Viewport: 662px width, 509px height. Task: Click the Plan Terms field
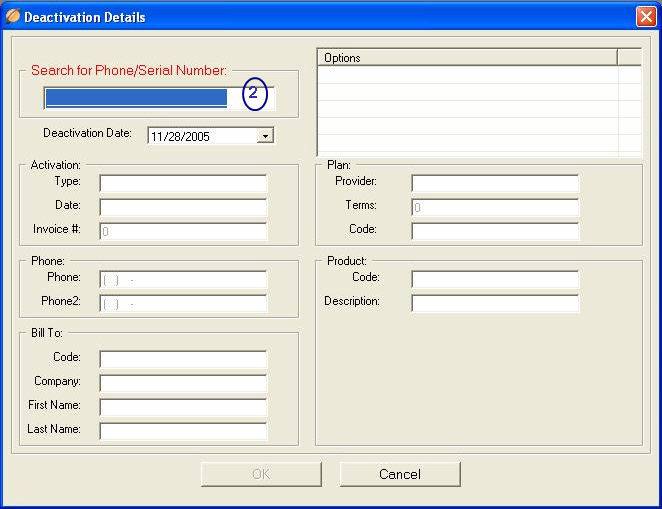495,207
